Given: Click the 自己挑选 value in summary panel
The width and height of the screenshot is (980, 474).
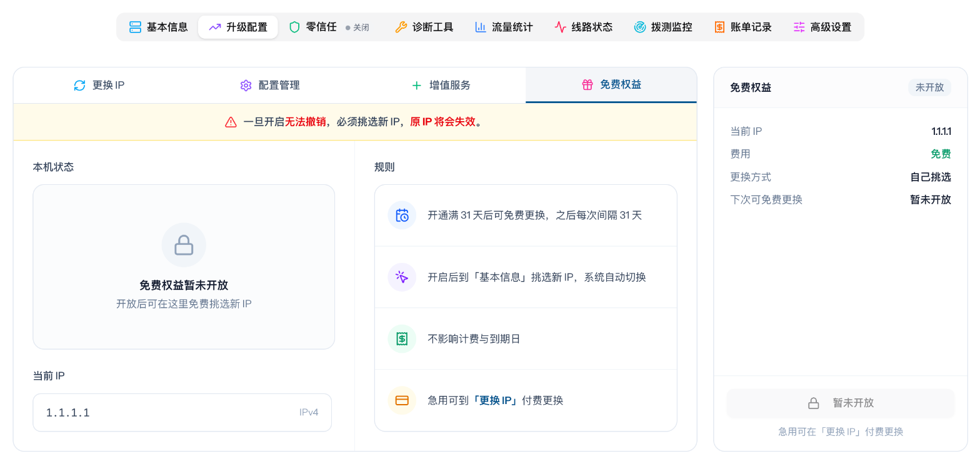Looking at the screenshot, I should click(931, 177).
